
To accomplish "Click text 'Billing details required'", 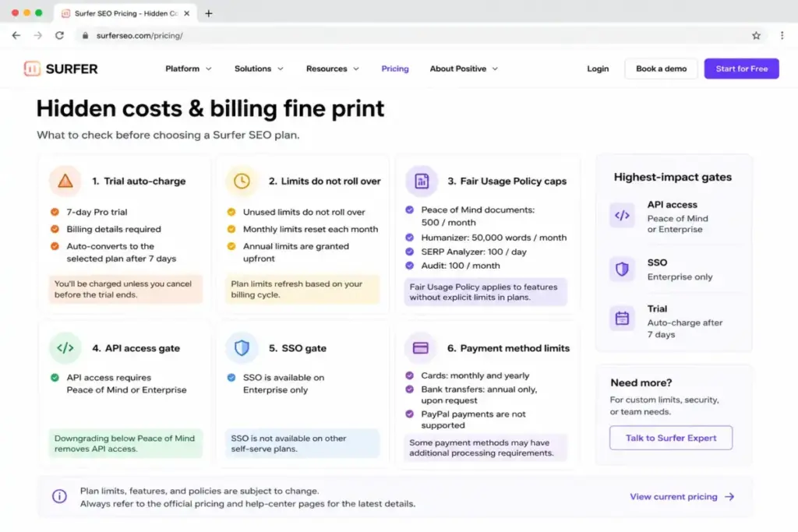I will point(114,229).
